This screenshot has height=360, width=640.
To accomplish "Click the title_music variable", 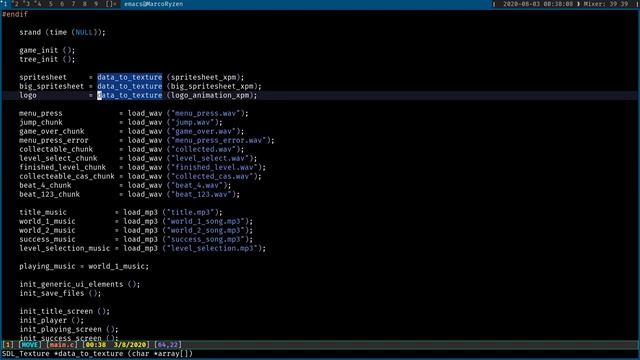I will point(43,212).
